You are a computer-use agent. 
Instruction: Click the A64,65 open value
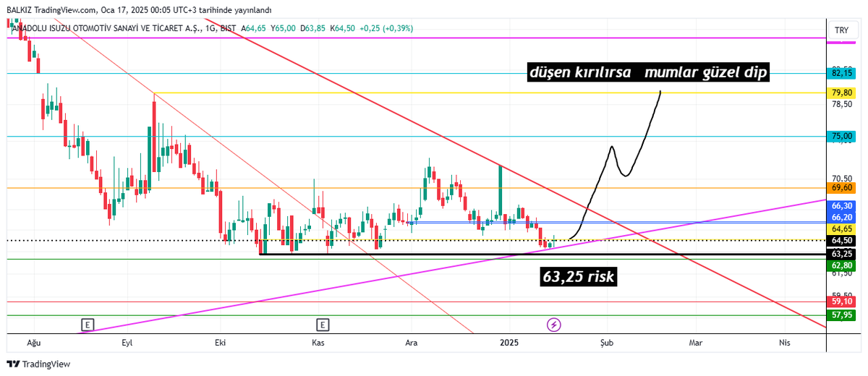click(253, 28)
